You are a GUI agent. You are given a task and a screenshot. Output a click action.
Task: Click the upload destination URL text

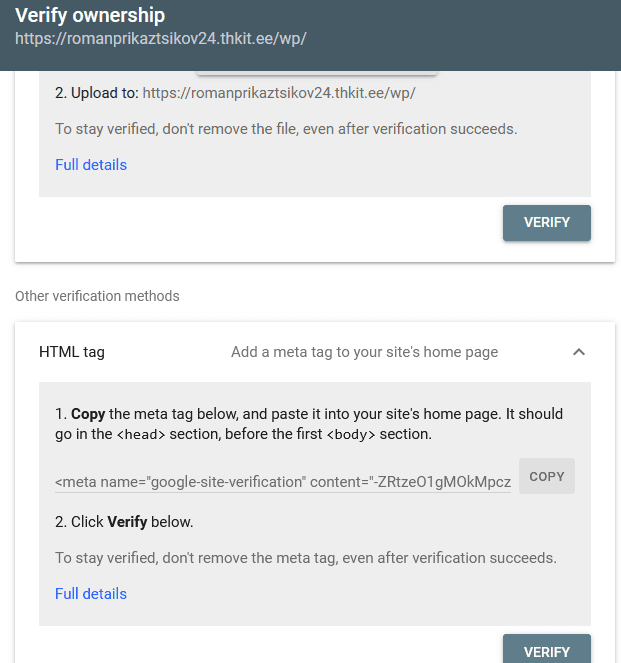point(279,93)
